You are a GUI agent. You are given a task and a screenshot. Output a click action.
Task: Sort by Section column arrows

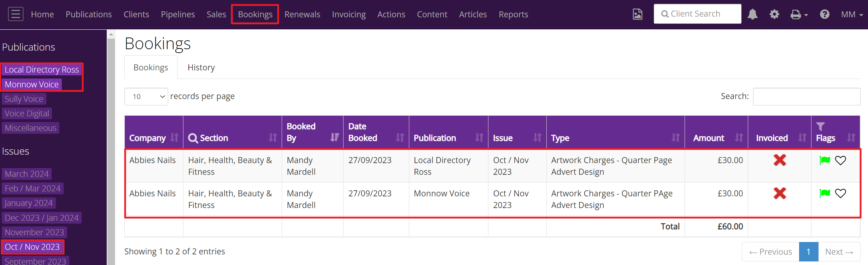tap(272, 138)
